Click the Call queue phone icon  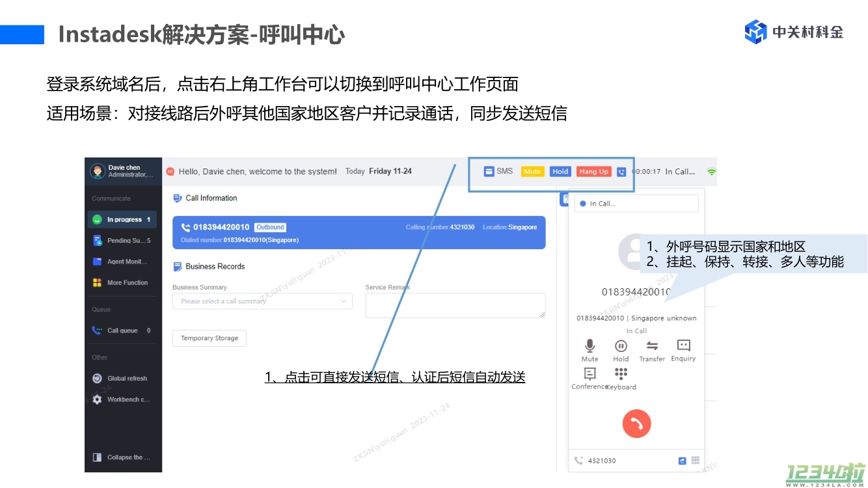pos(97,331)
